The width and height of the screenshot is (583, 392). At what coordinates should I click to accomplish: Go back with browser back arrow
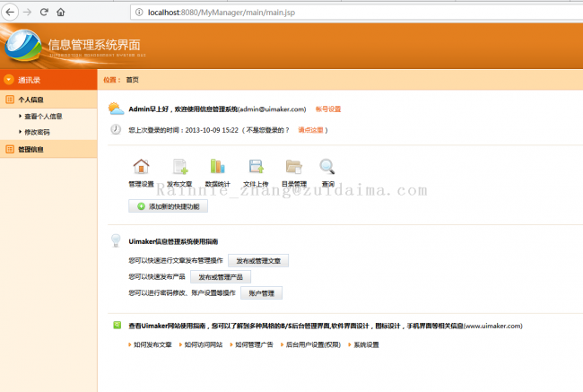pos(8,12)
